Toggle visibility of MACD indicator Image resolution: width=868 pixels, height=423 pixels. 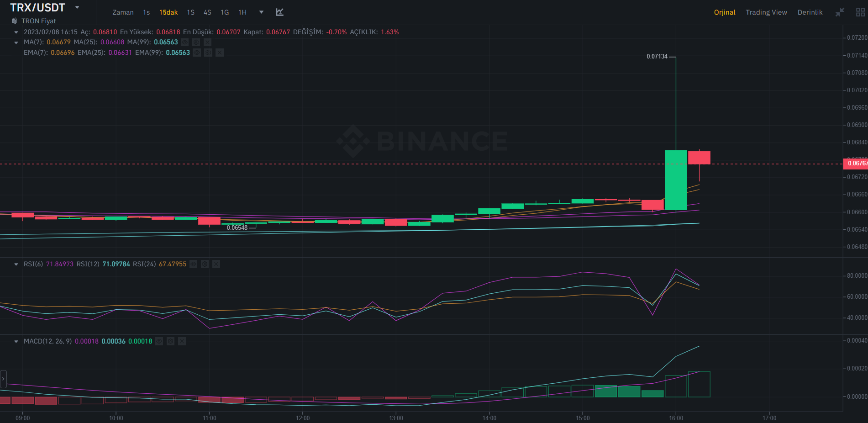[x=159, y=341]
